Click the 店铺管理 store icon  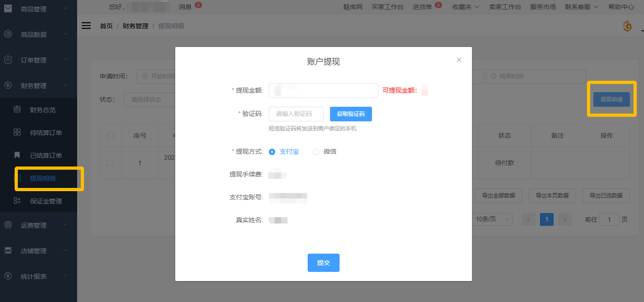[8, 250]
